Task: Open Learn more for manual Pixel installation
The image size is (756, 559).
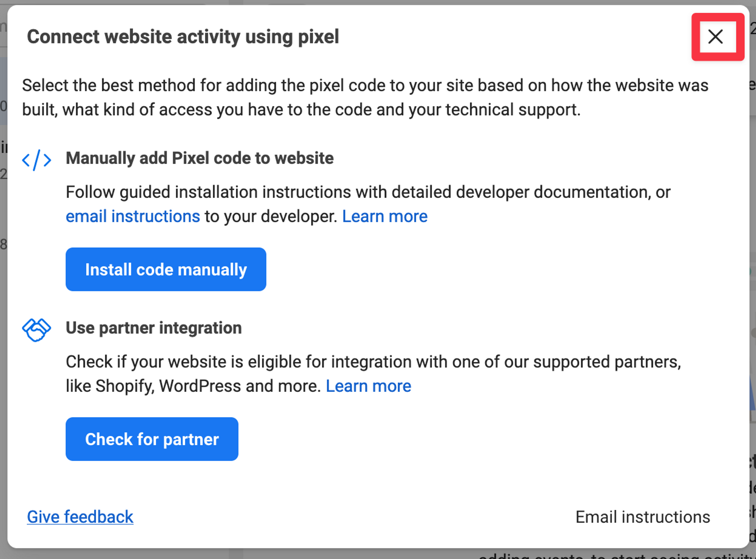Action: pos(384,217)
